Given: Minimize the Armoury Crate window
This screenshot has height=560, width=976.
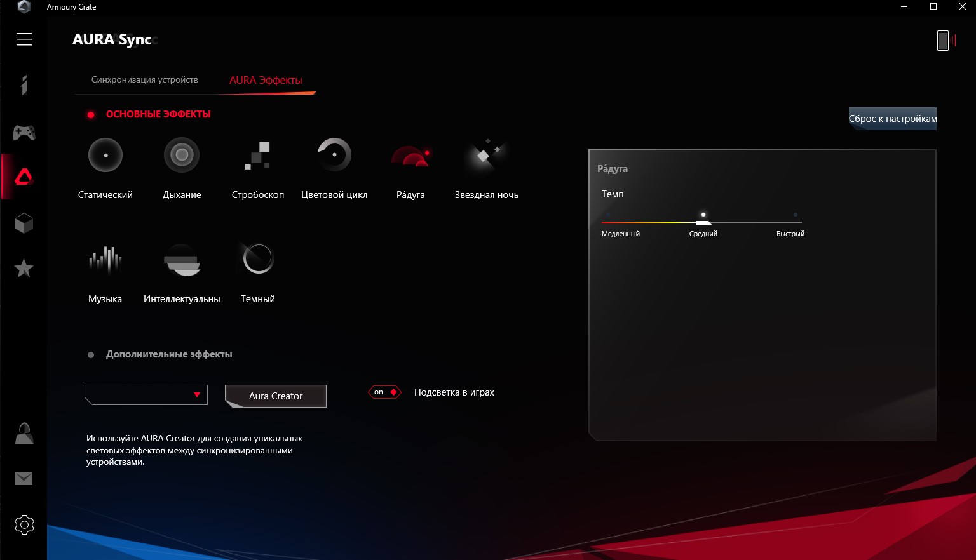Looking at the screenshot, I should click(904, 7).
